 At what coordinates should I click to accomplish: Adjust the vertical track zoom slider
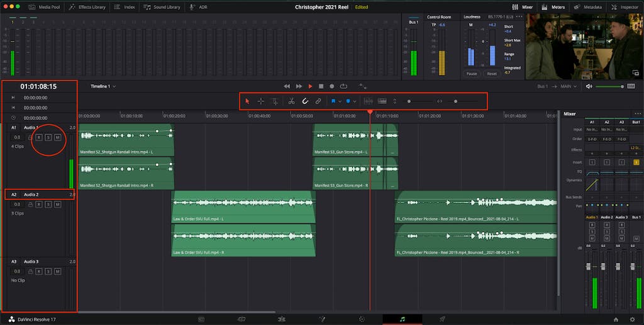point(419,101)
